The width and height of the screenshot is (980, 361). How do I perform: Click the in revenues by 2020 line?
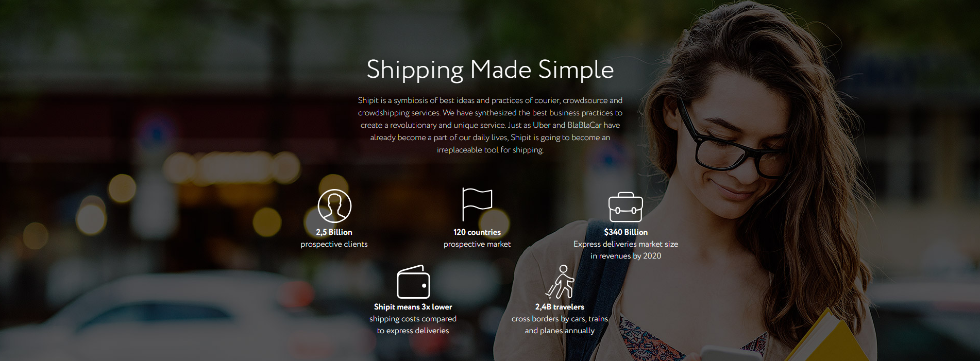[626, 256]
